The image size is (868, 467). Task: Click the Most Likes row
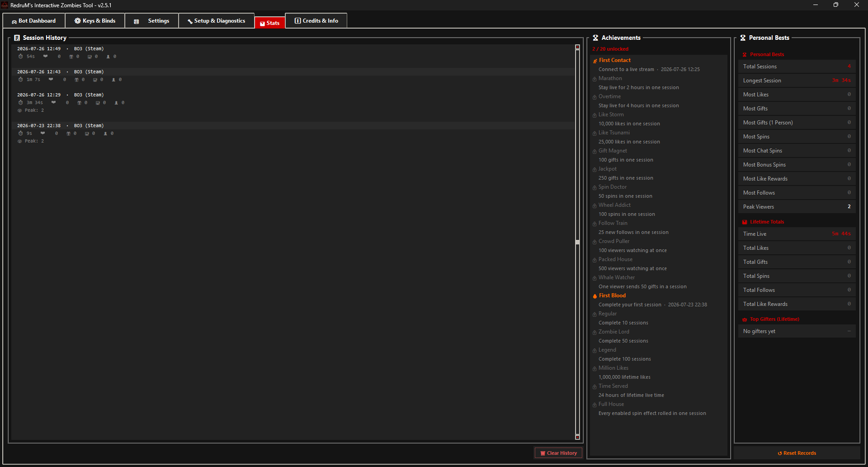click(797, 95)
